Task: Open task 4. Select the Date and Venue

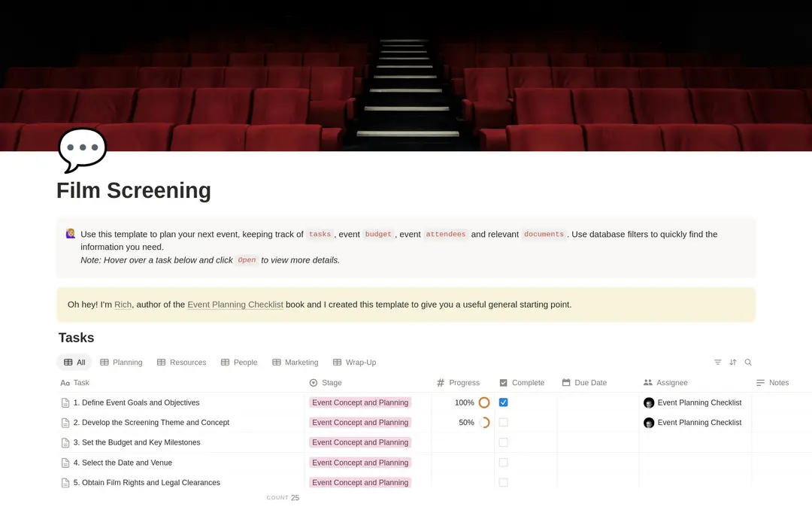Action: (x=123, y=463)
